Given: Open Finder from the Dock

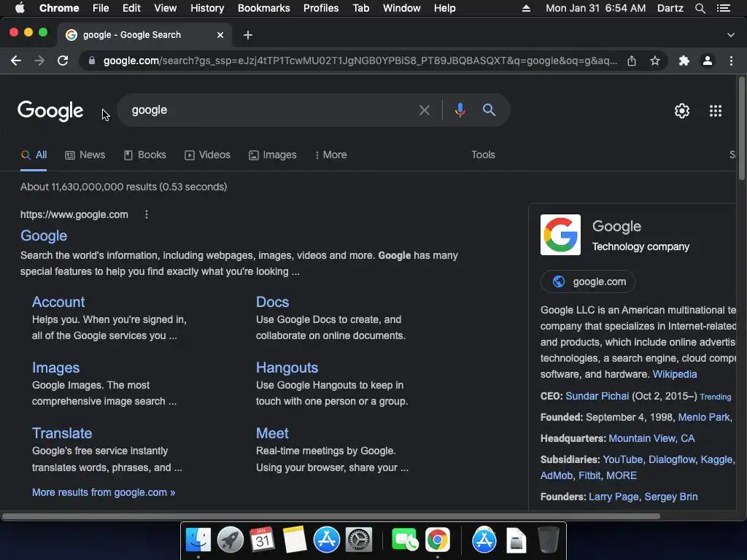Looking at the screenshot, I should click(x=198, y=540).
